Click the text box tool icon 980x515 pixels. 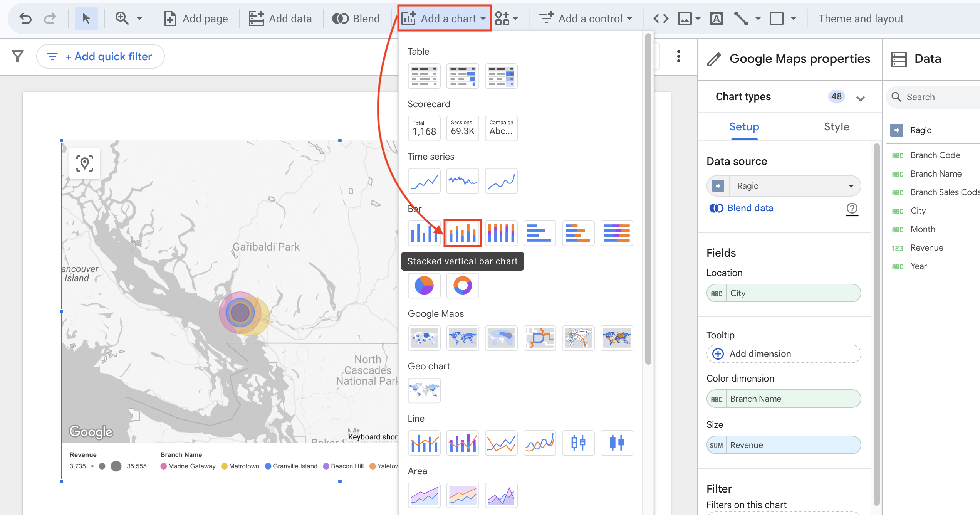pos(716,19)
